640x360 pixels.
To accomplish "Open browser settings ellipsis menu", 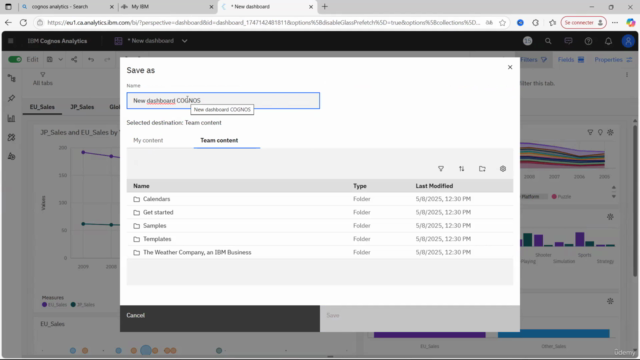I will (615, 23).
